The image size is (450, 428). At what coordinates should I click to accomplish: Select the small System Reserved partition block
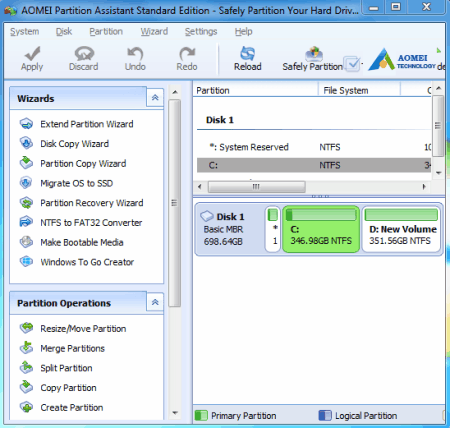point(273,229)
